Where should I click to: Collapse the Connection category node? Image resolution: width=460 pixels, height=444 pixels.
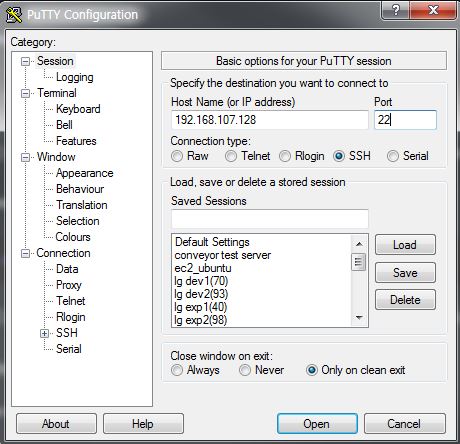[x=25, y=253]
